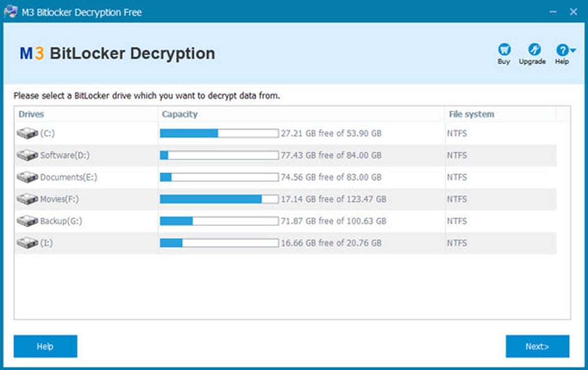The height and width of the screenshot is (370, 588).
Task: Click the Software(D:) drive icon
Action: pos(27,155)
